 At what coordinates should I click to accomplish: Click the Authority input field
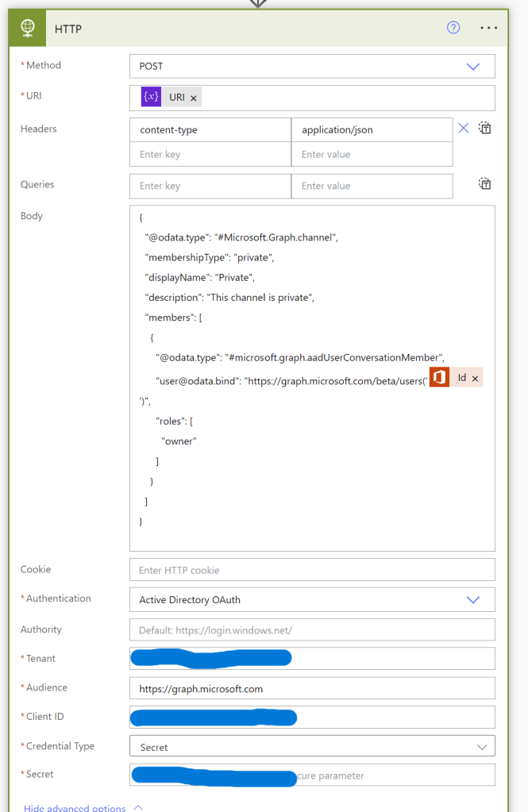[311, 630]
